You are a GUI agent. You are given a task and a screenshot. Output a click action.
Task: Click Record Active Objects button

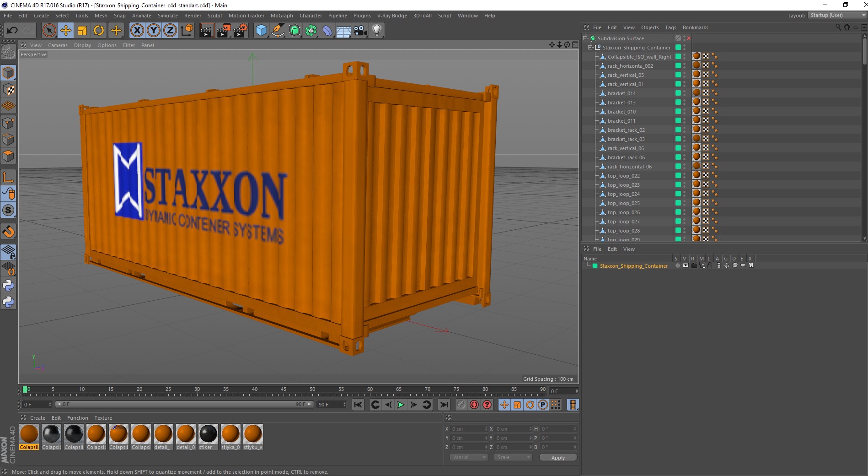click(x=461, y=405)
